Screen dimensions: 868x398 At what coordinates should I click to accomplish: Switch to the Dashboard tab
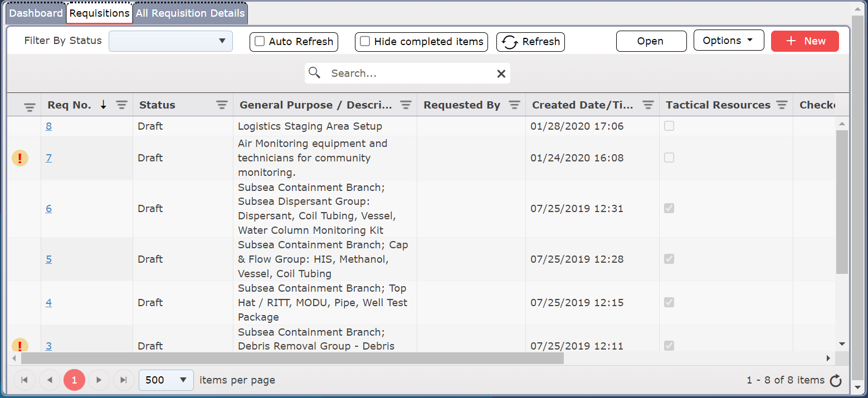click(x=35, y=13)
